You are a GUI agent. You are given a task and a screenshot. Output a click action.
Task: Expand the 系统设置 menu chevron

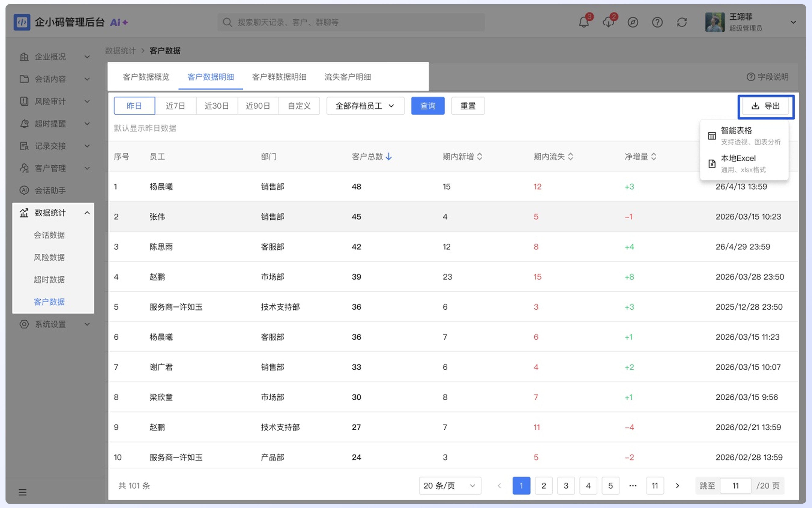point(87,324)
